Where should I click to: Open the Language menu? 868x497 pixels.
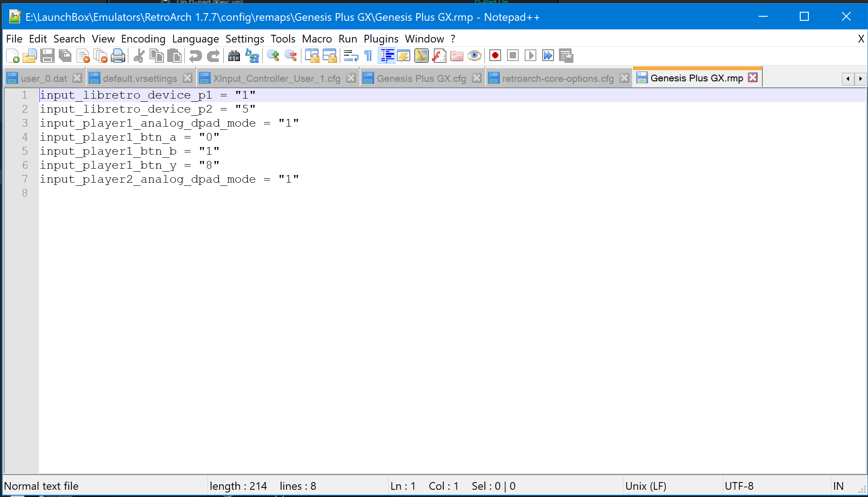tap(195, 39)
